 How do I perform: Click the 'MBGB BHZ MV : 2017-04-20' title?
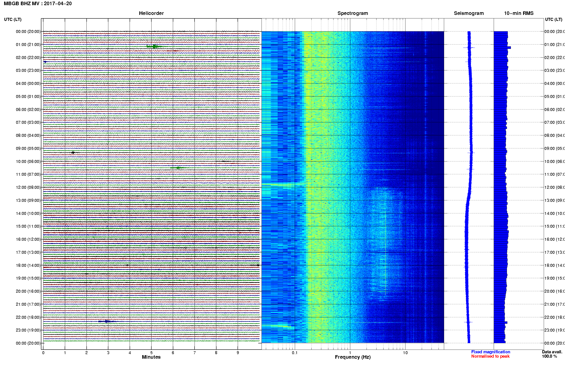38,3
